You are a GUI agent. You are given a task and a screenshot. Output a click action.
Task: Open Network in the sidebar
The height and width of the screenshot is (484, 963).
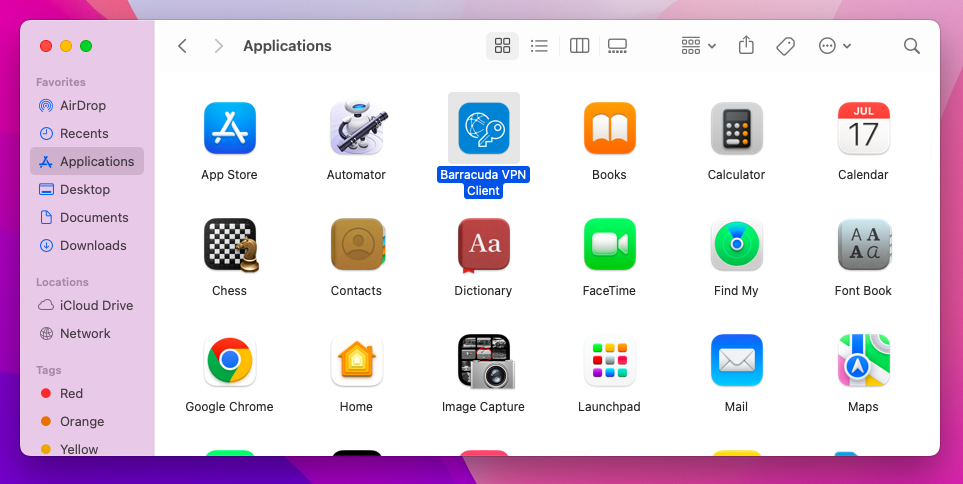(x=87, y=334)
